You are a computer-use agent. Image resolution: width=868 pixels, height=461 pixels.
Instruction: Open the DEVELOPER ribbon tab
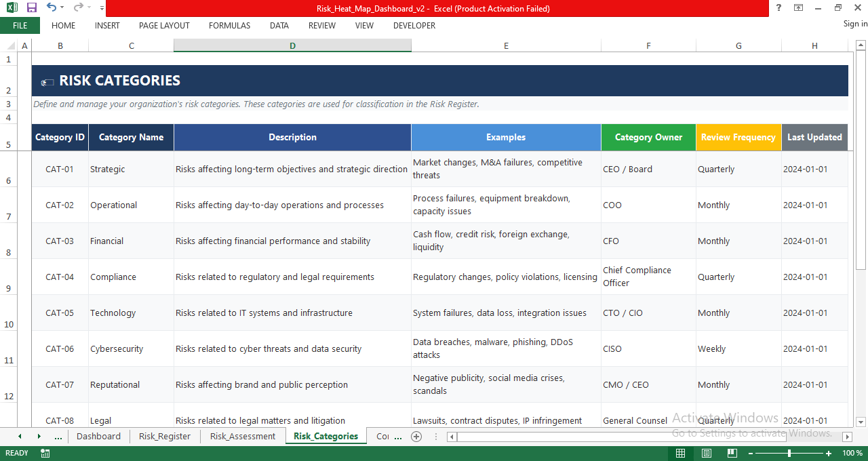[414, 26]
